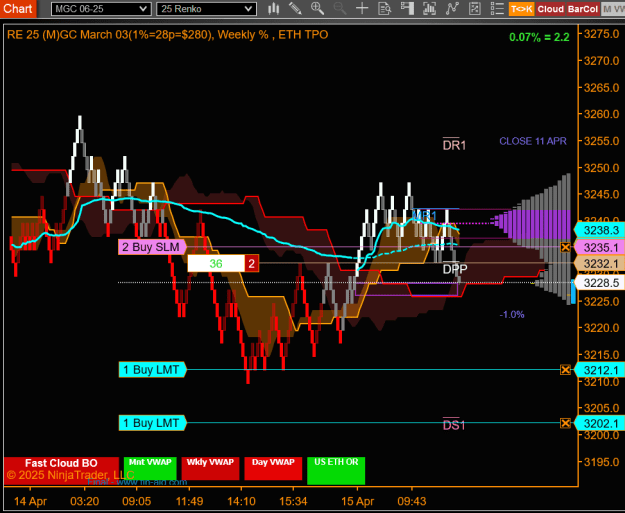The height and width of the screenshot is (513, 625).
Task: Click the 3212.1 cyan price marker
Action: pos(599,370)
